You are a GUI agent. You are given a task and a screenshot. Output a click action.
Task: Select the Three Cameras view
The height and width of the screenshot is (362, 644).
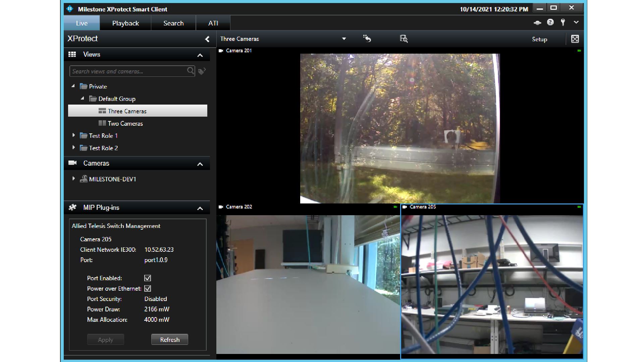[138, 111]
